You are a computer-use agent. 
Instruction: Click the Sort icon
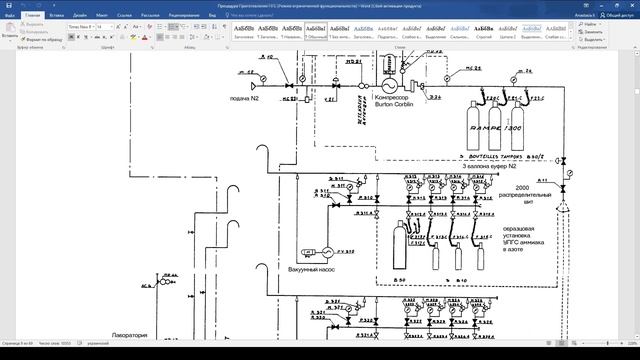[x=215, y=27]
